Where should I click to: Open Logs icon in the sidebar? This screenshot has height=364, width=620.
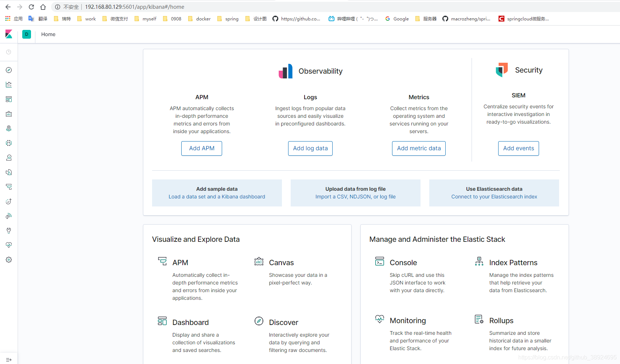[x=9, y=172]
